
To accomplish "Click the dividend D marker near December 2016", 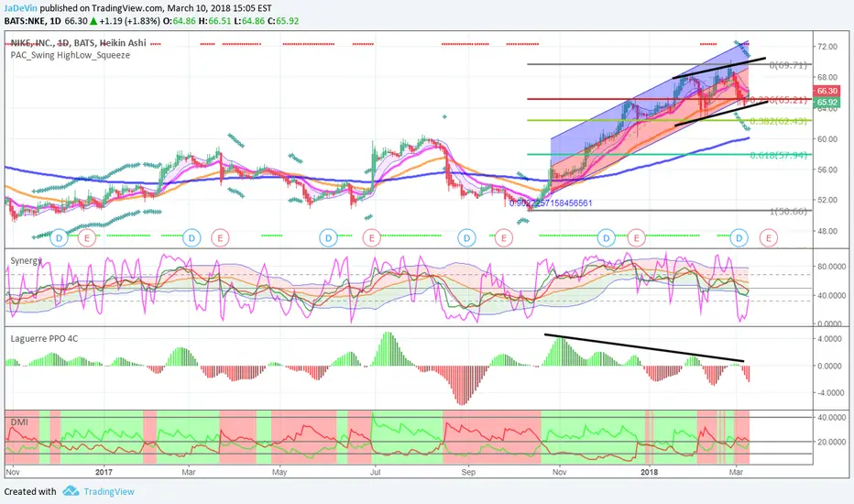I will pyautogui.click(x=59, y=238).
